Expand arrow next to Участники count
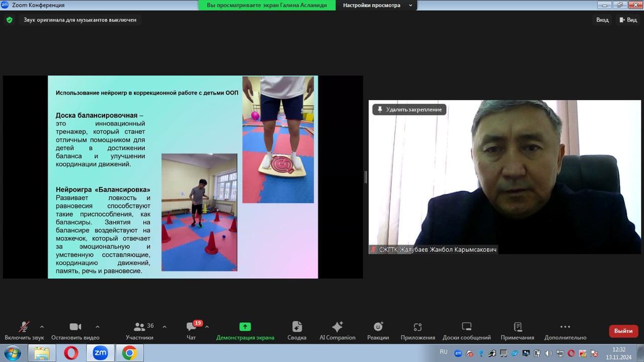 tap(165, 327)
